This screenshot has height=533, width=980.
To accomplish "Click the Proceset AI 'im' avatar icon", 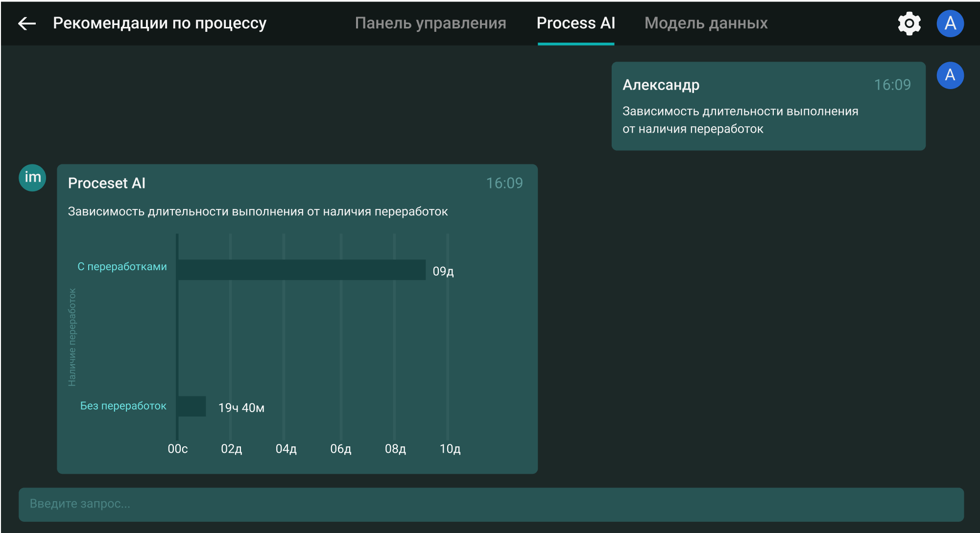I will (32, 178).
